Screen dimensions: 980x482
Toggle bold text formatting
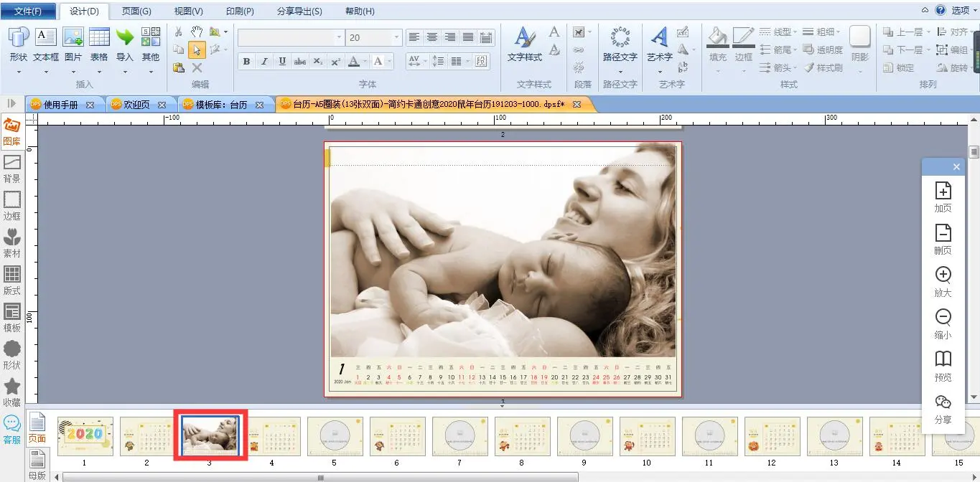click(246, 62)
